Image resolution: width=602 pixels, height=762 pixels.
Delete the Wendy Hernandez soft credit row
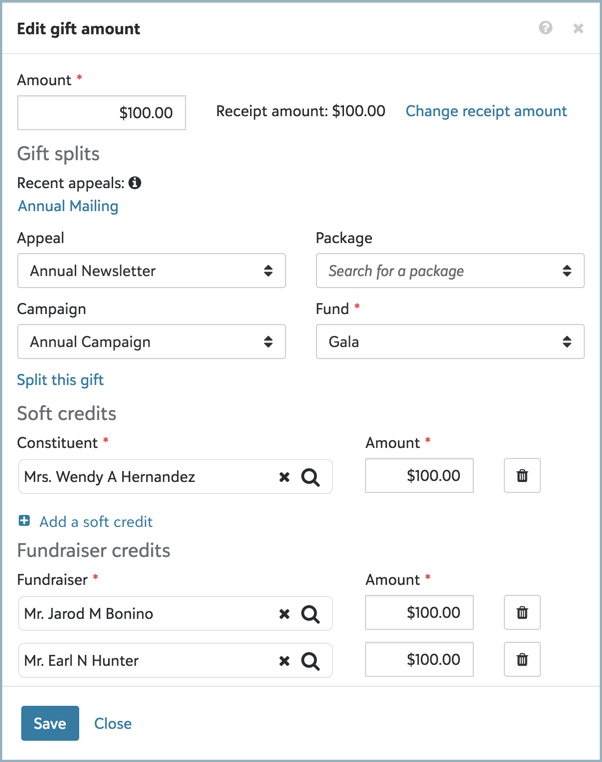point(522,476)
